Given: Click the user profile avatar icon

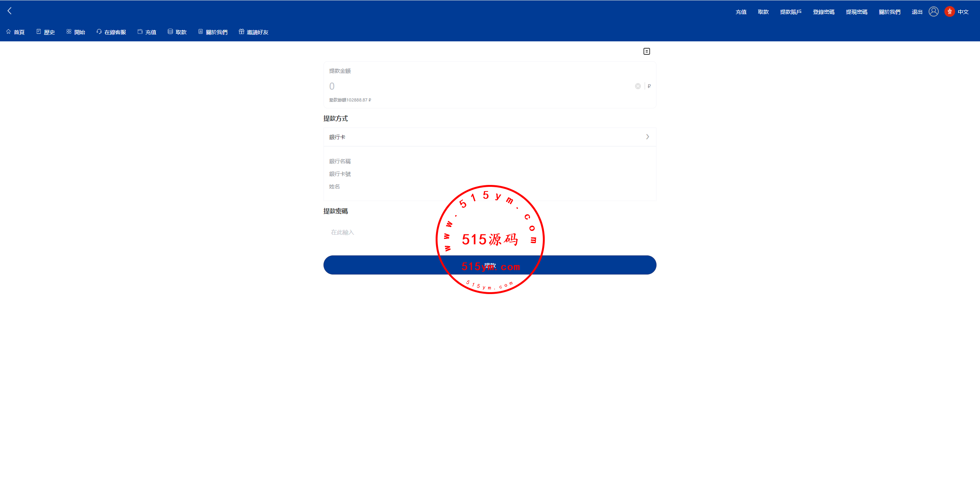Looking at the screenshot, I should click(934, 12).
